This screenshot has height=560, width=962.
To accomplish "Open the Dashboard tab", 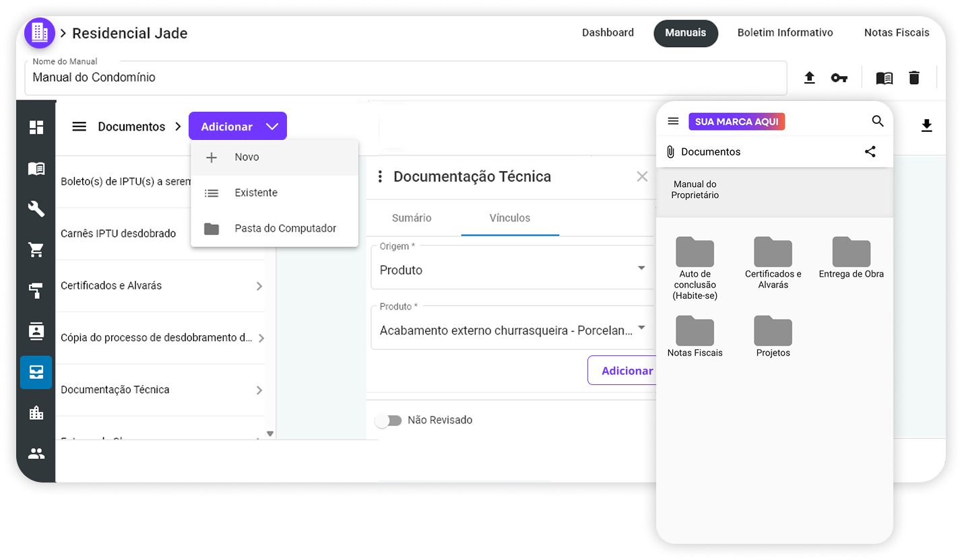I will pyautogui.click(x=608, y=33).
